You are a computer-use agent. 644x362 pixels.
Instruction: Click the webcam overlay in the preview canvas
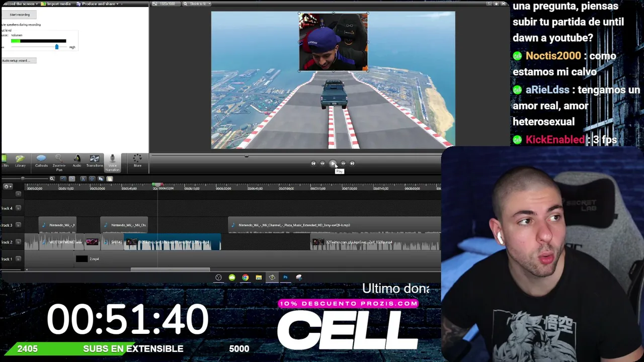pos(333,42)
